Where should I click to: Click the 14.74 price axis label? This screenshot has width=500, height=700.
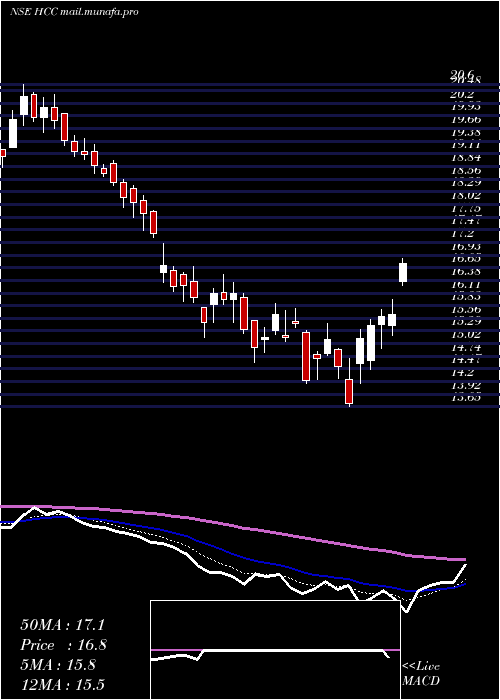tap(466, 347)
